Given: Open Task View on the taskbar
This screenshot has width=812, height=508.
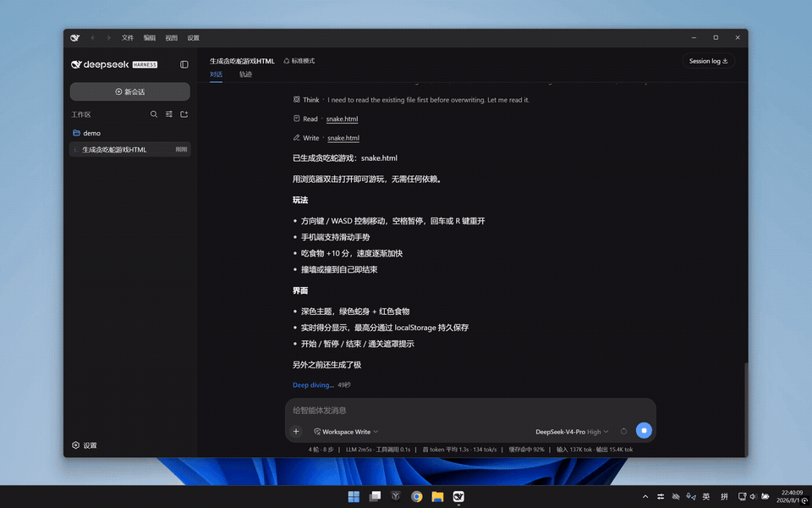Looking at the screenshot, I should tap(375, 497).
